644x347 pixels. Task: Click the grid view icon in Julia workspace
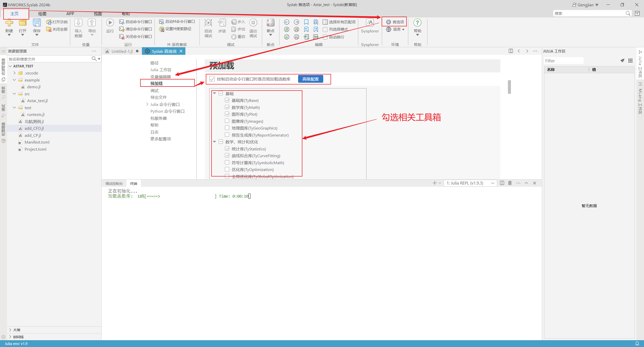pyautogui.click(x=630, y=61)
